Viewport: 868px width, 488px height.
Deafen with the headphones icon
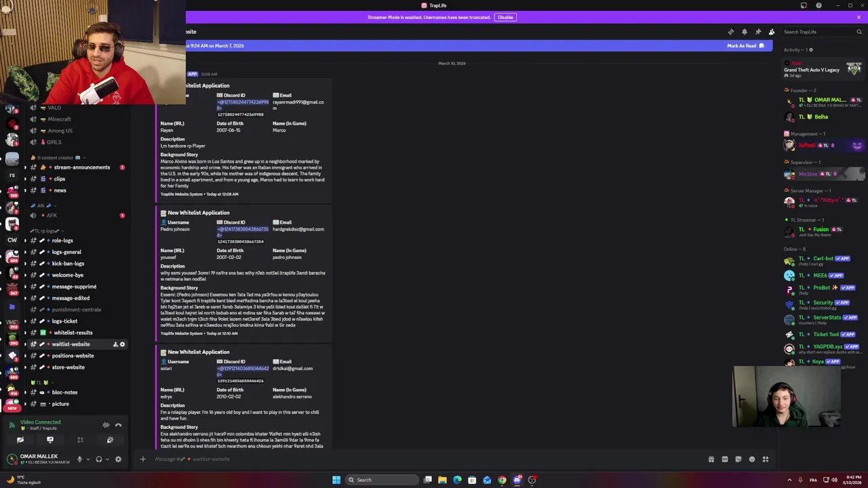[99, 459]
